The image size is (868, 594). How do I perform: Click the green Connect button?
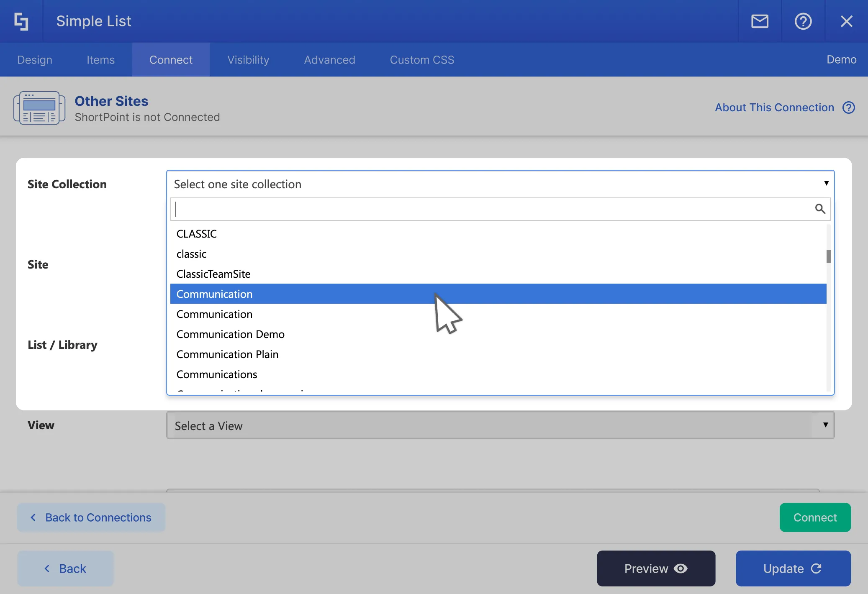point(815,517)
